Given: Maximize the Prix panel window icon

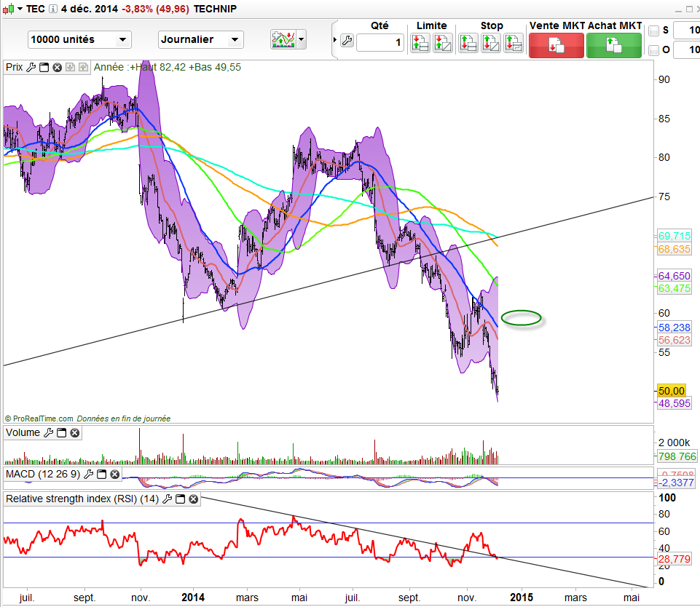Looking at the screenshot, I should coord(44,68).
